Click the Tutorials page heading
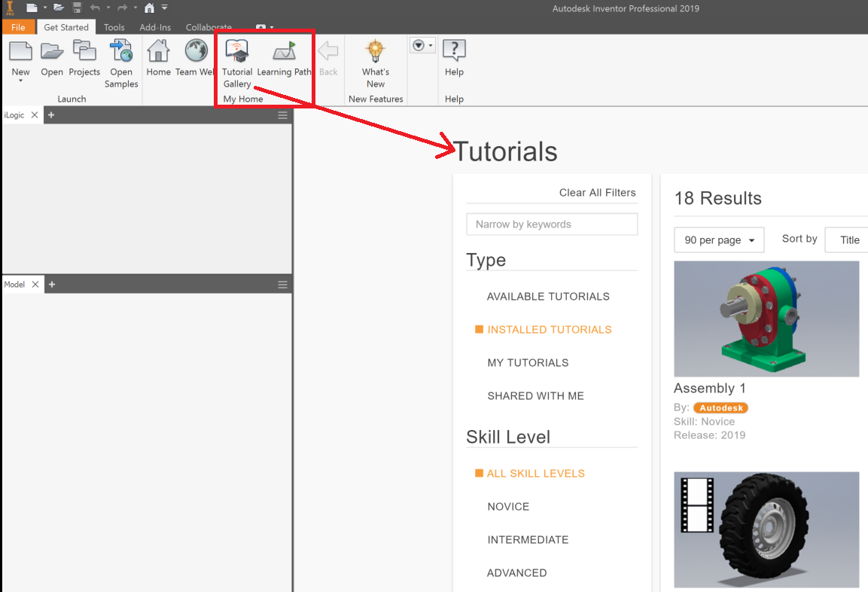The height and width of the screenshot is (592, 868). click(505, 152)
